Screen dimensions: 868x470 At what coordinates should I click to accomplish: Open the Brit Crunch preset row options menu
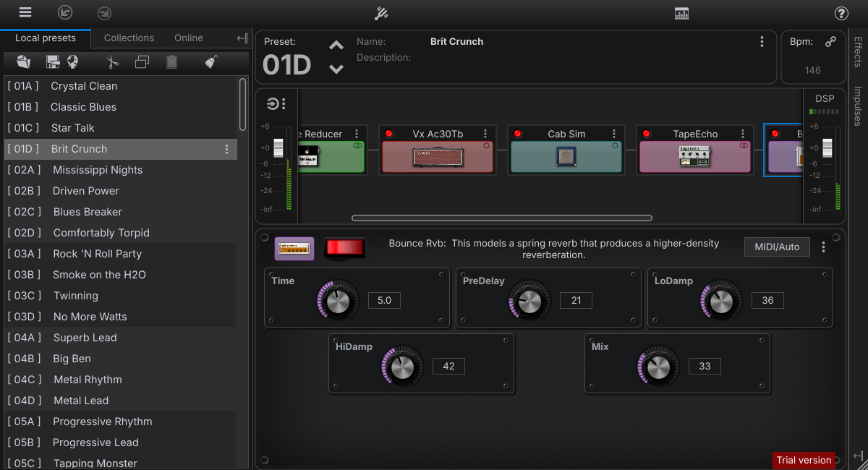[226, 149]
